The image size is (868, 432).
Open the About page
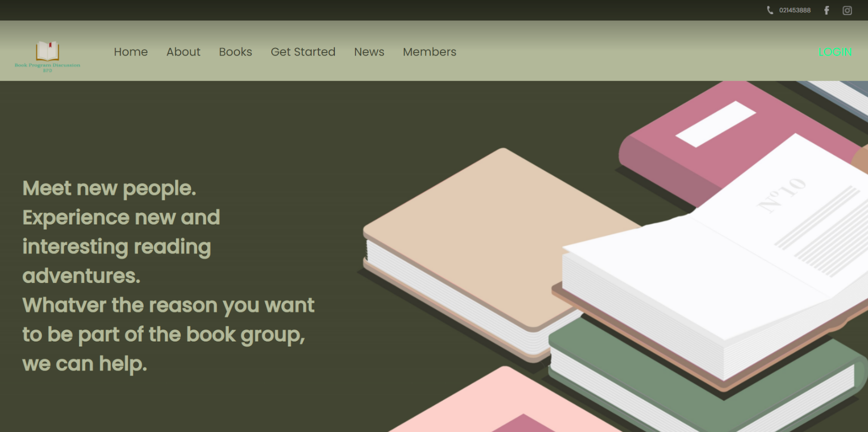(183, 52)
